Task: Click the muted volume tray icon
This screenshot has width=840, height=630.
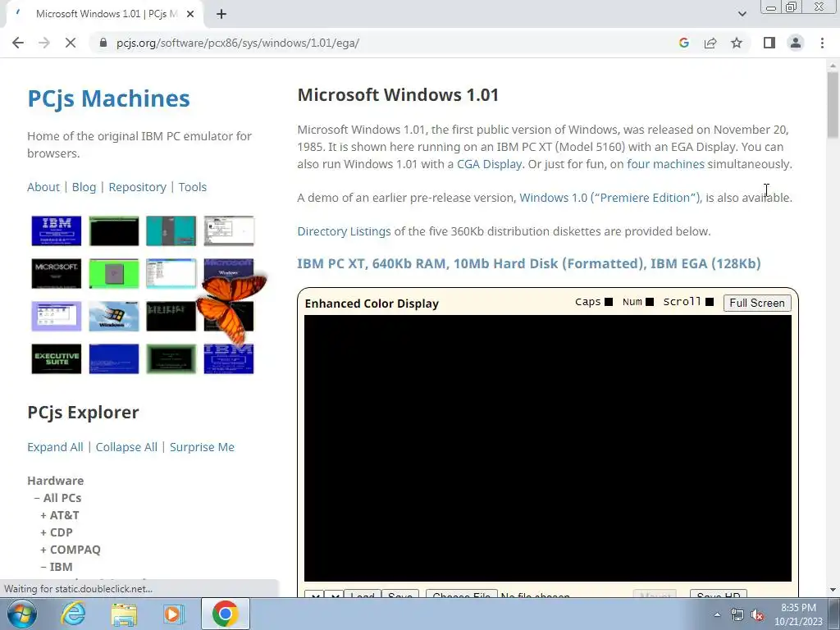Action: (x=757, y=615)
